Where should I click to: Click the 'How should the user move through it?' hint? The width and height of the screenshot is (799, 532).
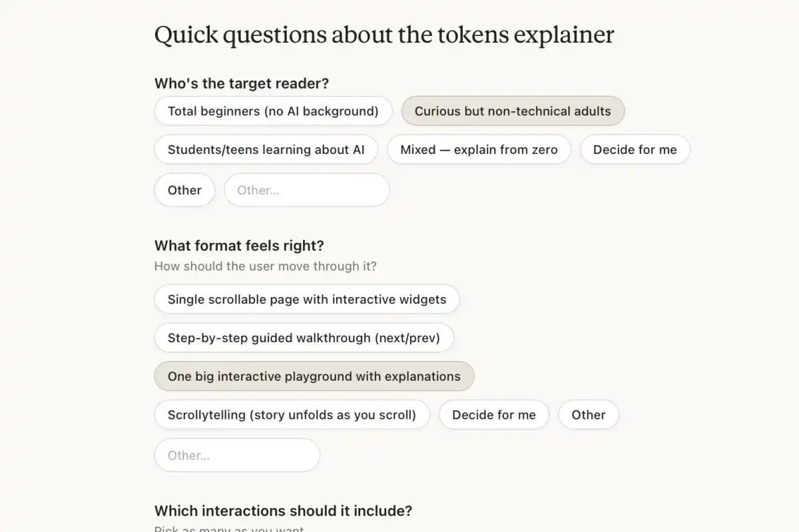[265, 266]
